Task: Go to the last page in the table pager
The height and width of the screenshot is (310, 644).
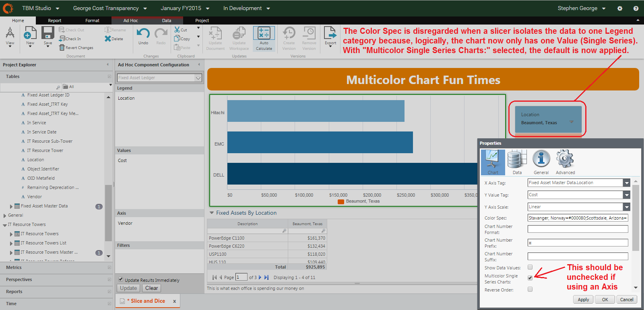Action: tap(266, 277)
